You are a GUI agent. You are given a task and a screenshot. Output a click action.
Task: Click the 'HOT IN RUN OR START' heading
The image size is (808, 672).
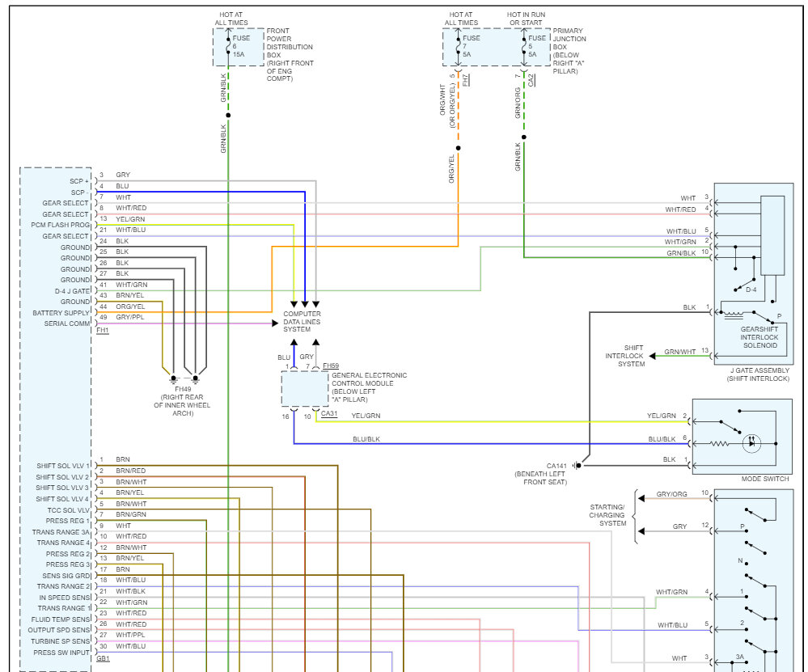pos(526,19)
